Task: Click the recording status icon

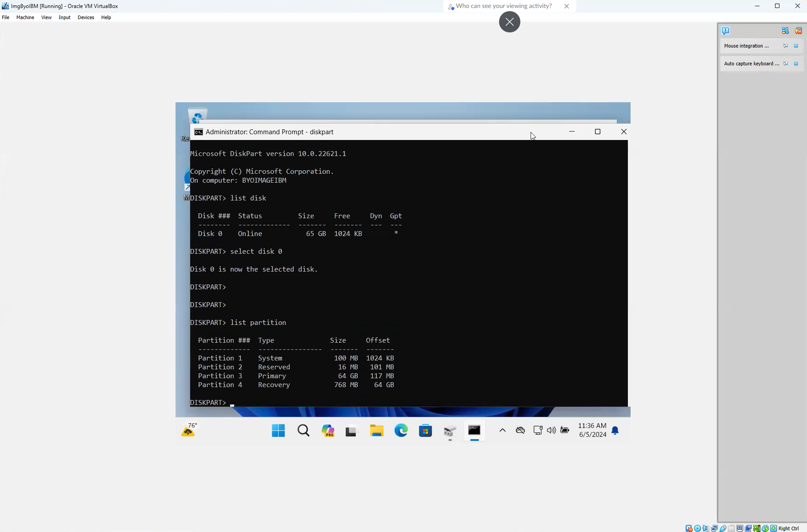Action: [x=748, y=528]
